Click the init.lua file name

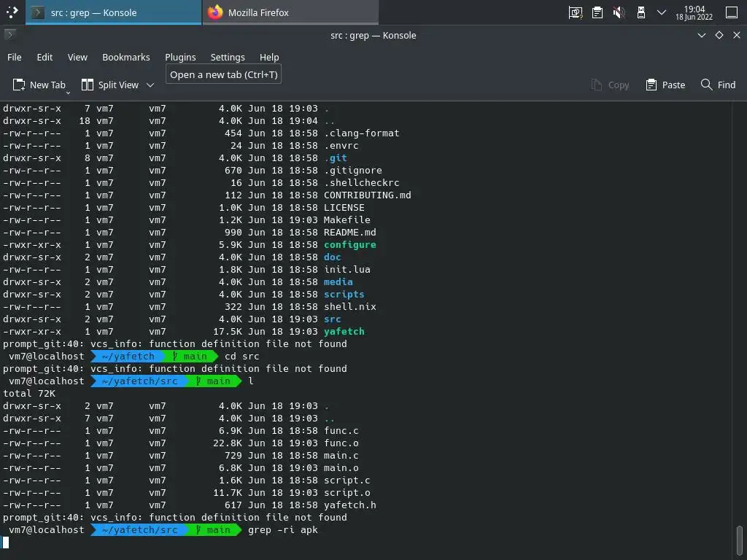tap(347, 270)
